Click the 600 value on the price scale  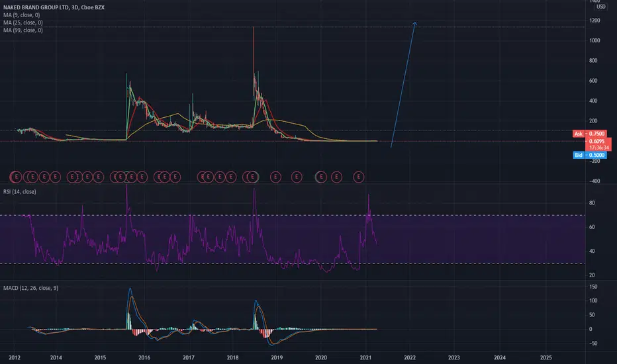(x=593, y=81)
